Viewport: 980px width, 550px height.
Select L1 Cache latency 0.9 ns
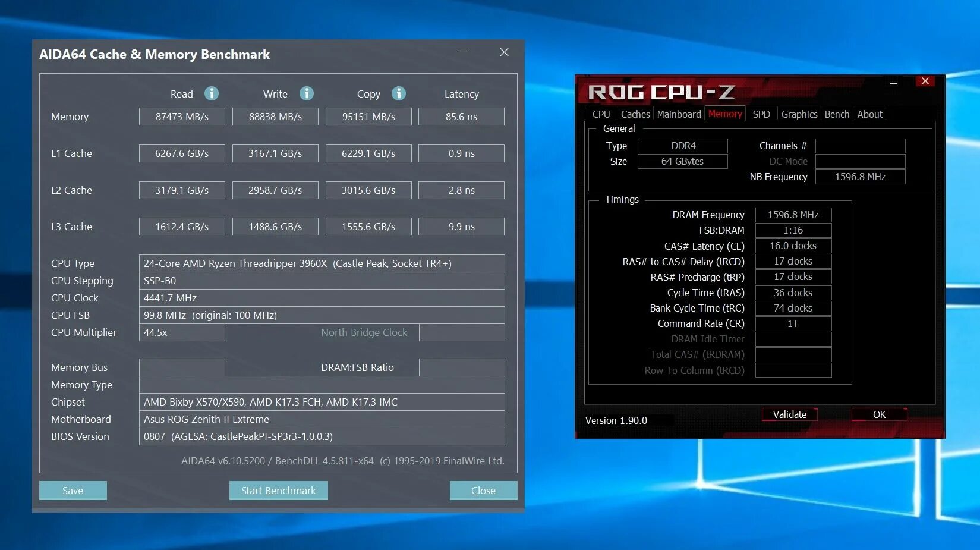[461, 153]
